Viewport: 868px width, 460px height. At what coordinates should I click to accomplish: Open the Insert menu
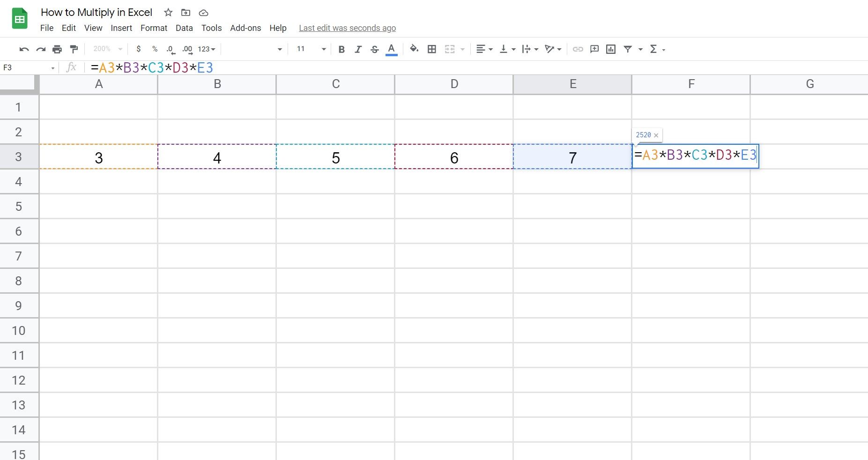(x=121, y=28)
